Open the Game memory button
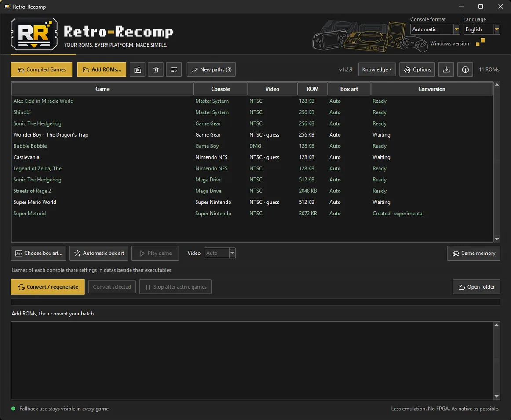Viewport: 511px width, 420px height. [x=474, y=253]
